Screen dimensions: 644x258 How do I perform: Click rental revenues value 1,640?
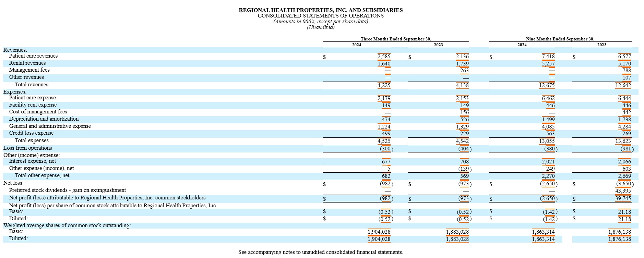(x=384, y=64)
